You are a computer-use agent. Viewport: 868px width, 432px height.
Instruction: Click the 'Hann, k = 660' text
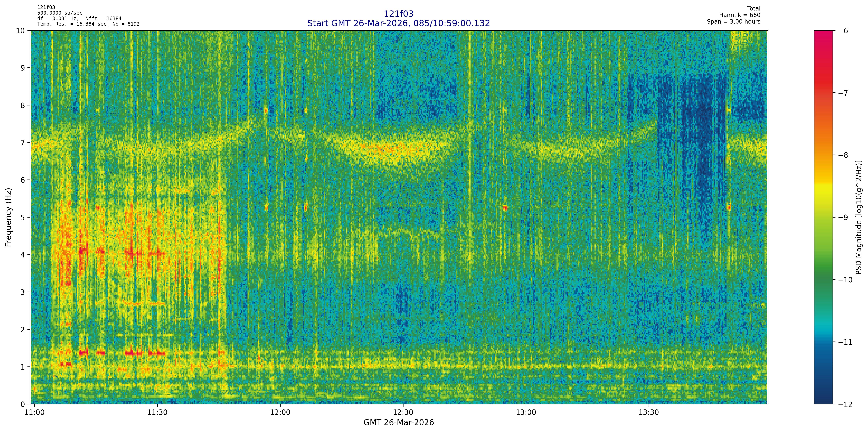740,15
